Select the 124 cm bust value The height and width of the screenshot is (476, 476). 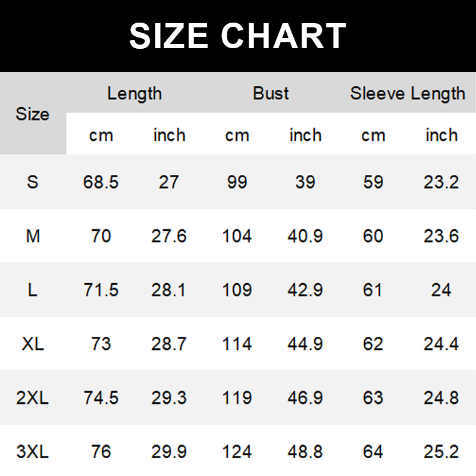(x=237, y=451)
